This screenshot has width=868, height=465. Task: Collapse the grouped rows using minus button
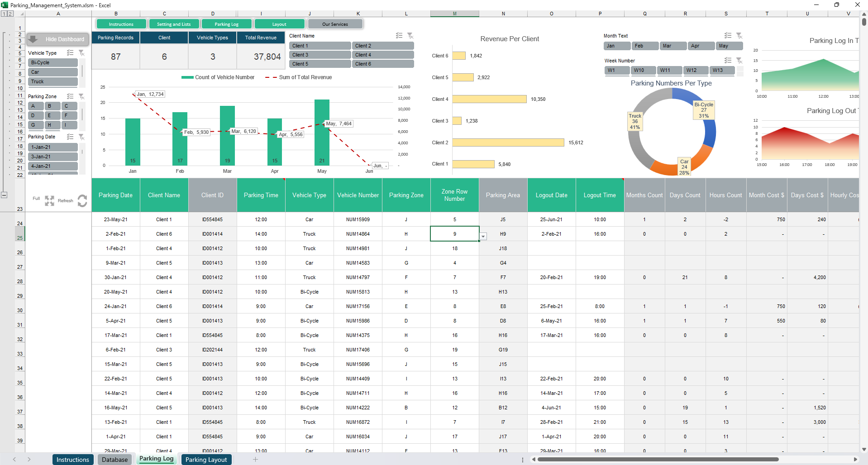[x=4, y=195]
